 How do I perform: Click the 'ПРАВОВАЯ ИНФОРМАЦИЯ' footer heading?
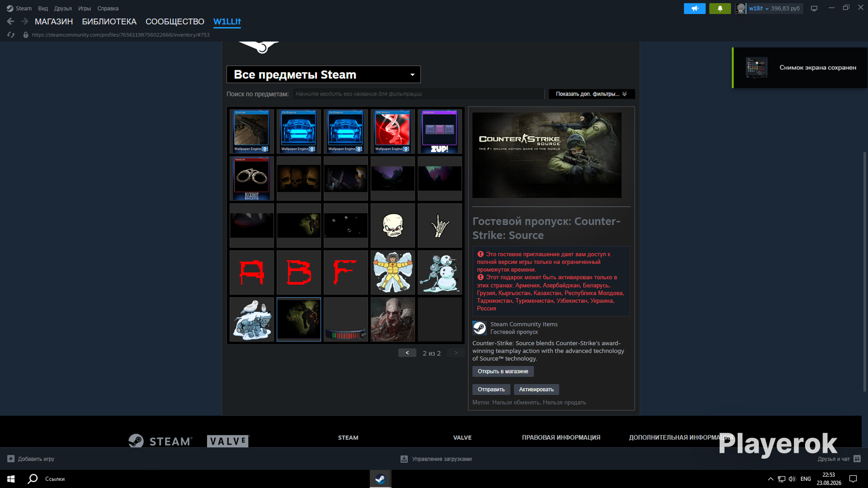pyautogui.click(x=561, y=437)
